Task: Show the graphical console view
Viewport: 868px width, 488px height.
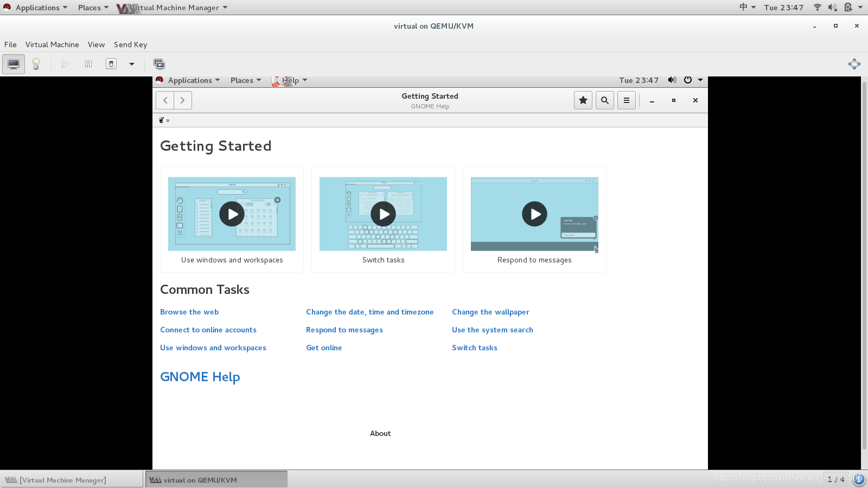Action: click(14, 64)
